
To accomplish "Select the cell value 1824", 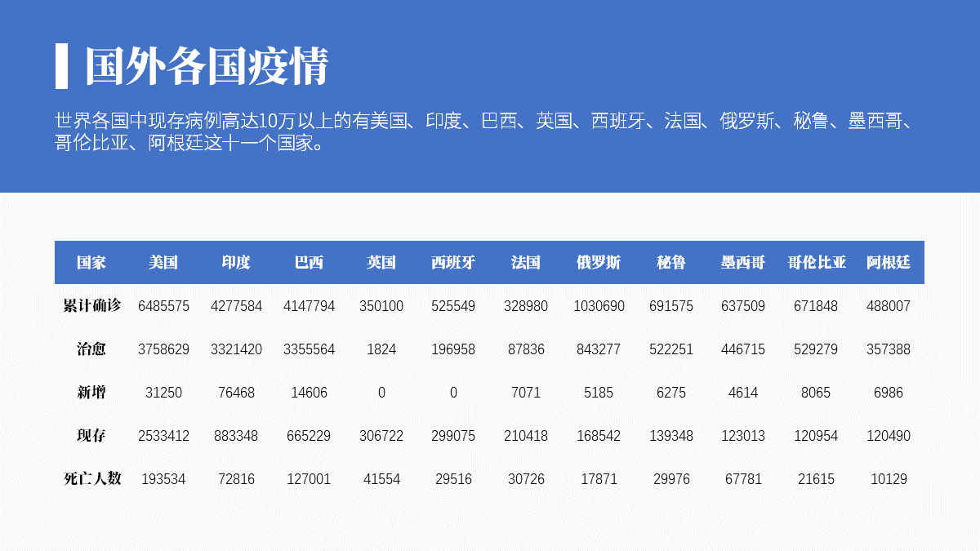I will click(381, 349).
